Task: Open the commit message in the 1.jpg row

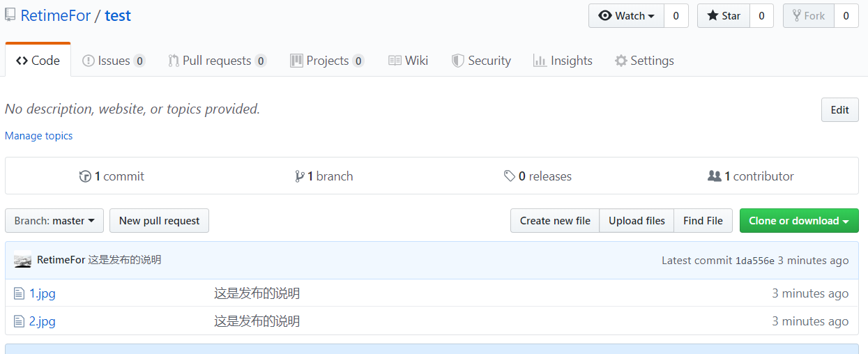Action: 257,293
